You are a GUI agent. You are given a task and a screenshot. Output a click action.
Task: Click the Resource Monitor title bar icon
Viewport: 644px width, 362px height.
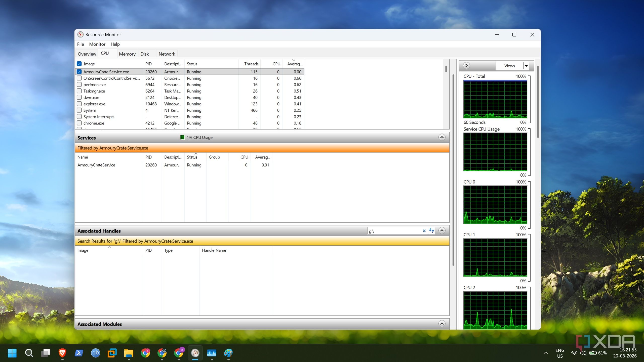[80, 34]
